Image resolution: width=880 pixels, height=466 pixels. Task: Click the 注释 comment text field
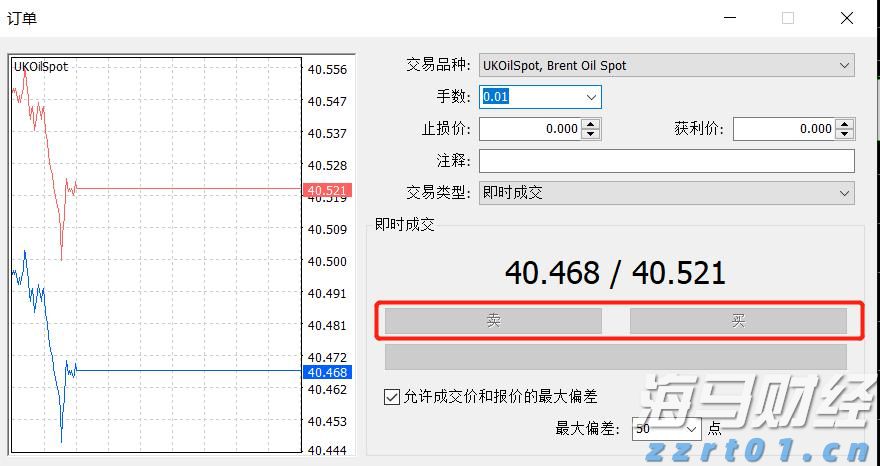tap(666, 161)
